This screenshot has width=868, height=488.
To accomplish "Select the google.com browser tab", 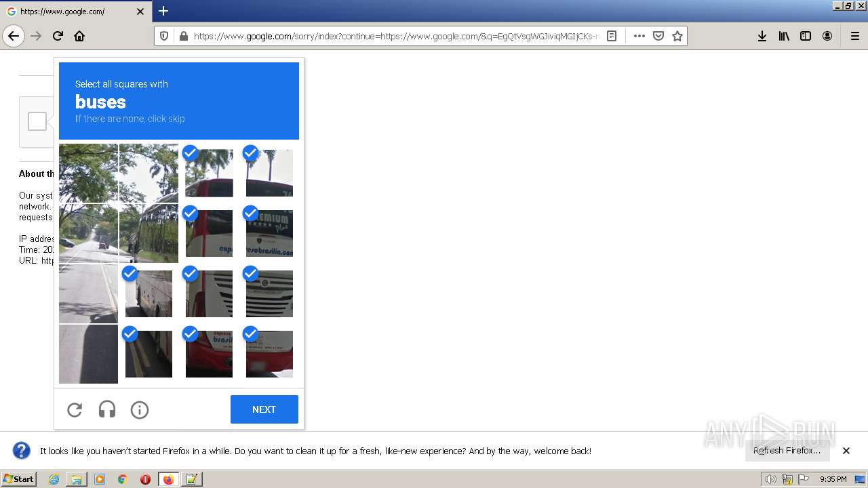I will 75,12.
